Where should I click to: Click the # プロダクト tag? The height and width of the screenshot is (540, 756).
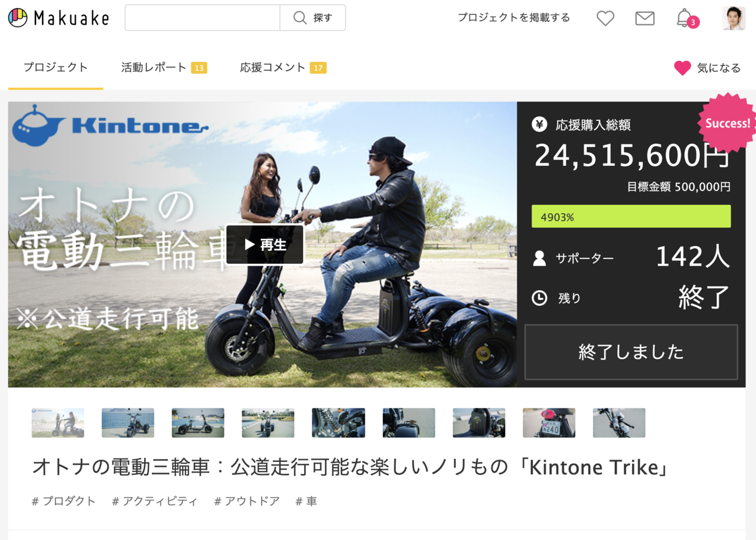[x=64, y=501]
